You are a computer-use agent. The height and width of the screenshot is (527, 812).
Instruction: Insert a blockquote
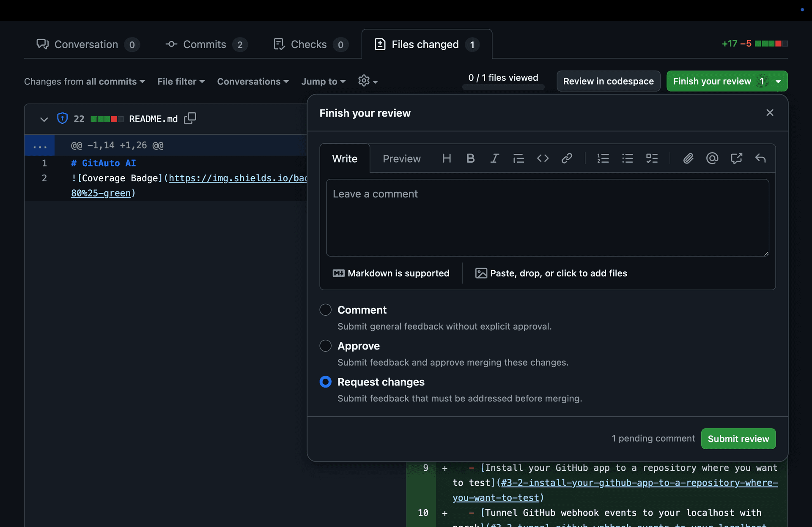pyautogui.click(x=518, y=158)
